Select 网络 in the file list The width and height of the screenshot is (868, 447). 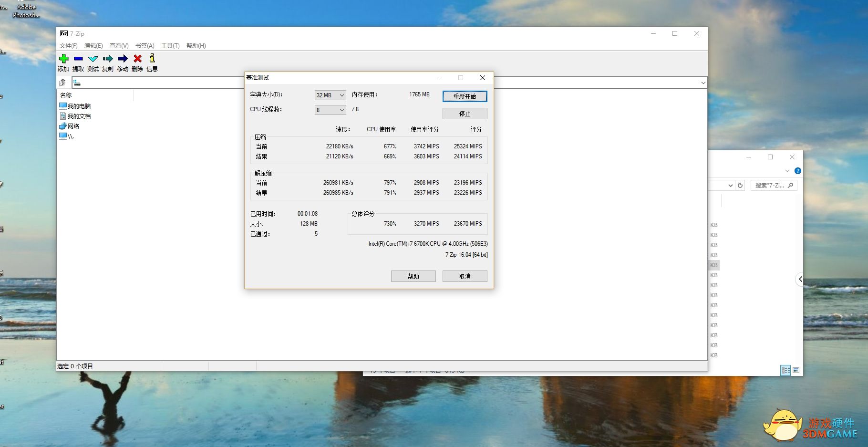[x=73, y=126]
